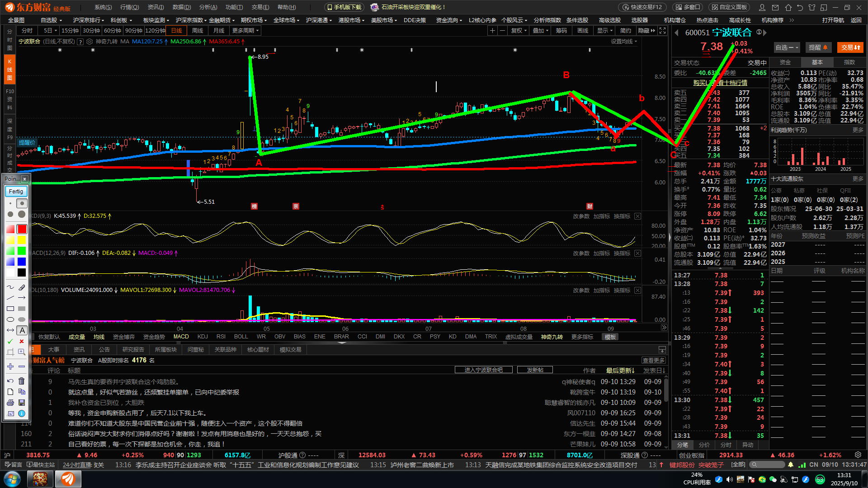The width and height of the screenshot is (868, 488).
Task: Choose the straight line drawing tool
Action: [x=10, y=298]
